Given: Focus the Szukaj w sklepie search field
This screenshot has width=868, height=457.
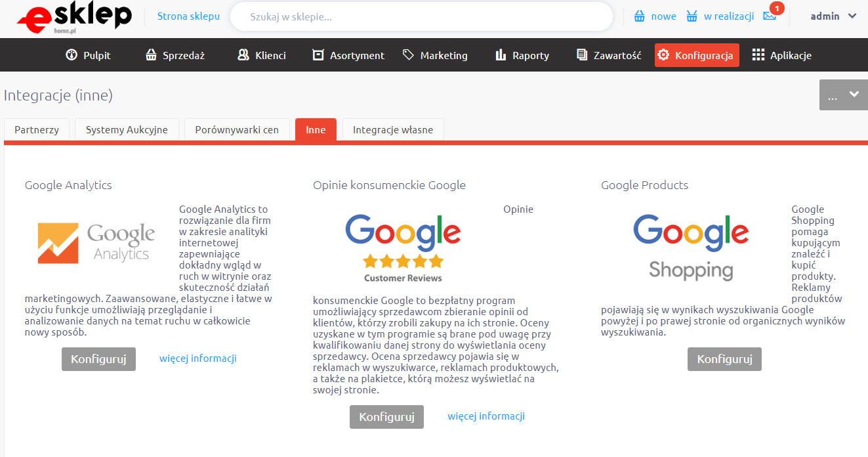Looking at the screenshot, I should (x=421, y=16).
